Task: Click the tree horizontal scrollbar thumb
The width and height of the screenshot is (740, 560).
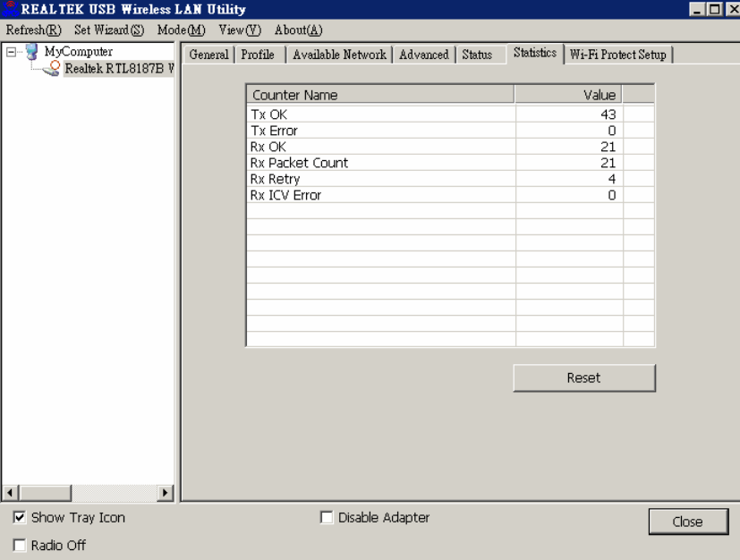Action: 45,493
